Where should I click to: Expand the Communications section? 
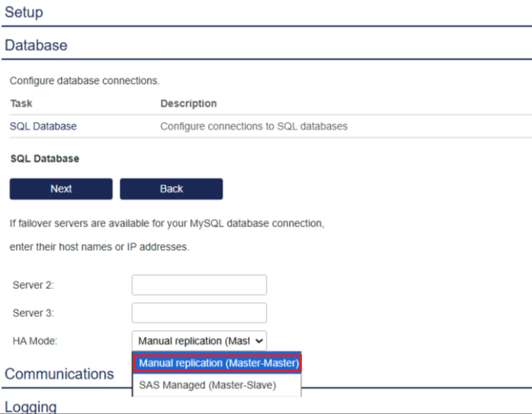point(59,374)
